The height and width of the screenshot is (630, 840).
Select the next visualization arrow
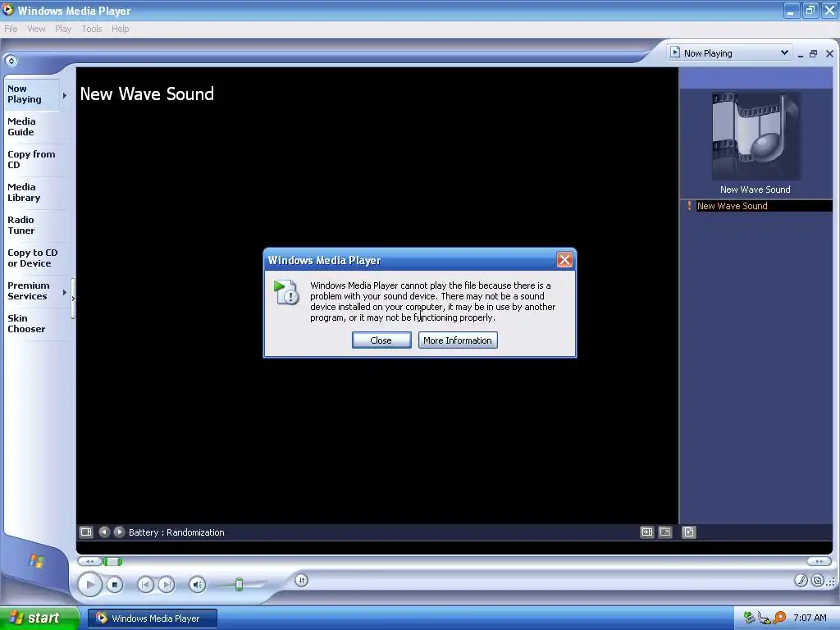click(119, 532)
